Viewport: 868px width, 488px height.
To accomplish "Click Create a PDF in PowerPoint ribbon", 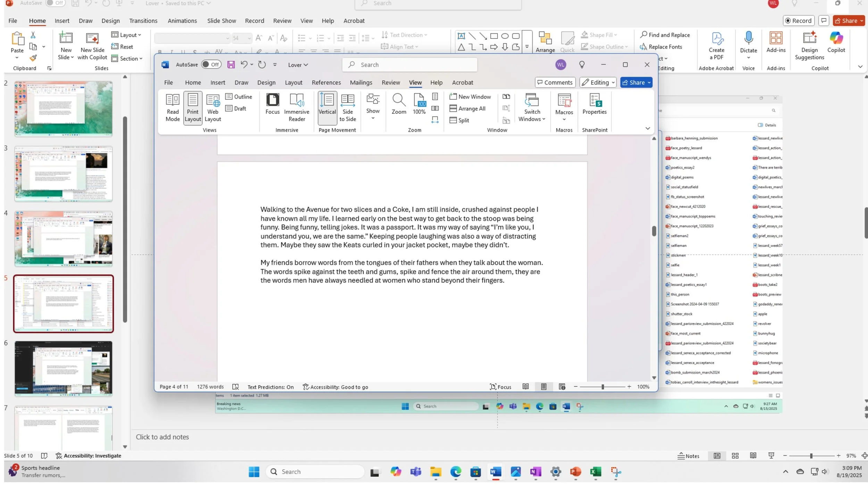I will pyautogui.click(x=716, y=46).
